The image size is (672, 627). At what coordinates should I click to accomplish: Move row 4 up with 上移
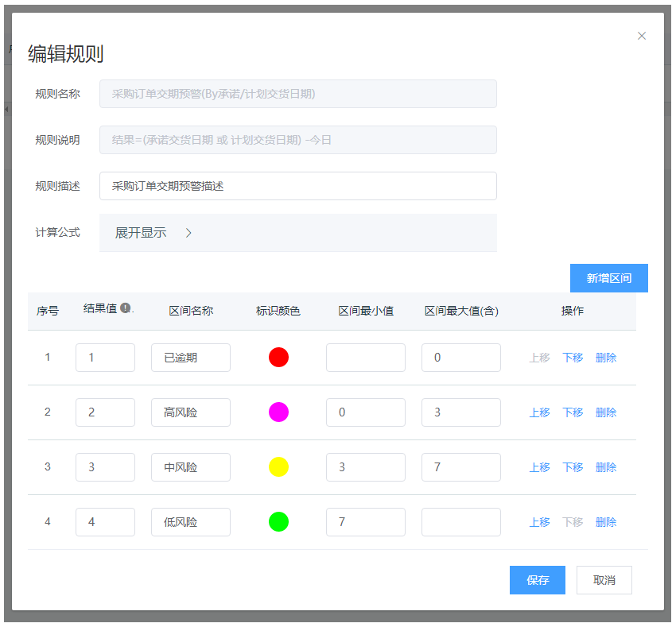pos(539,522)
